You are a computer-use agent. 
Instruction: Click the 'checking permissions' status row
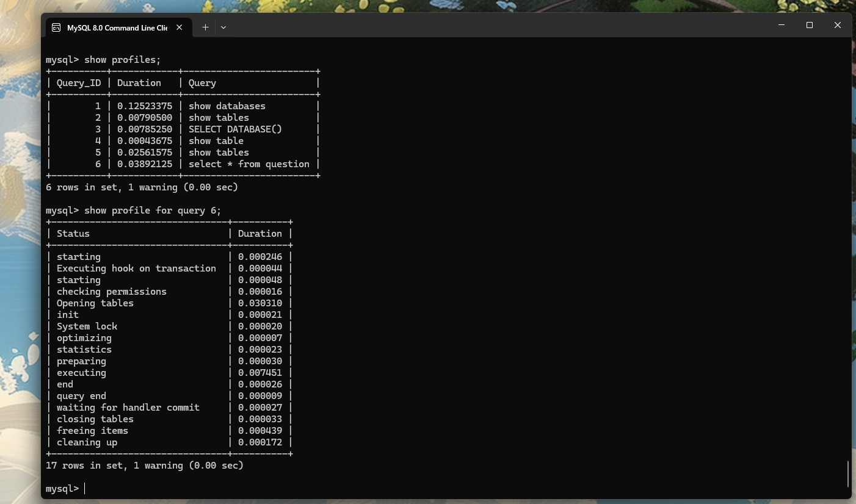112,292
